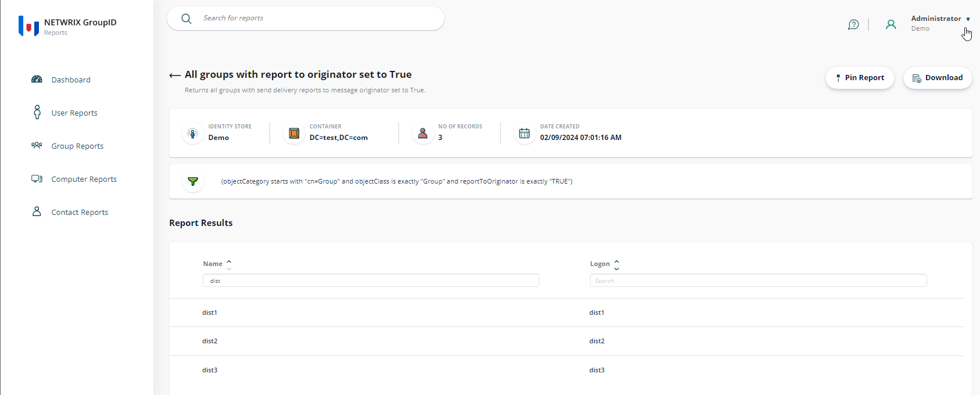Click the Name filter field containing dist
The height and width of the screenshot is (395, 980).
[371, 281]
